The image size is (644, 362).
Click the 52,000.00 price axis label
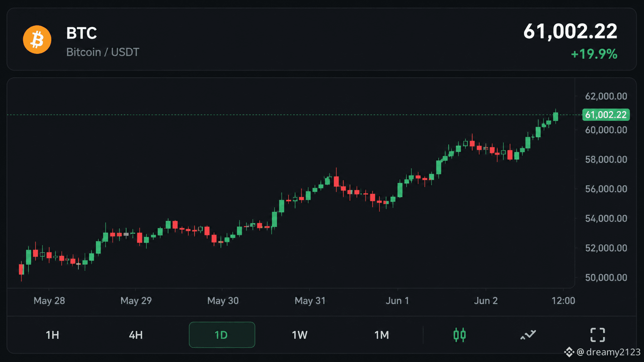(x=606, y=248)
